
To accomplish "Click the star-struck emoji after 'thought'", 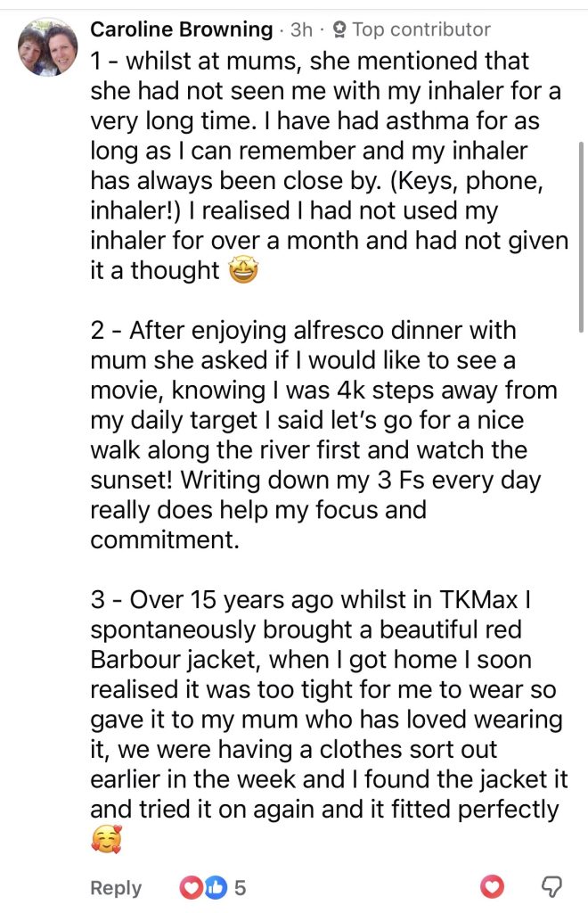I will coord(243,271).
